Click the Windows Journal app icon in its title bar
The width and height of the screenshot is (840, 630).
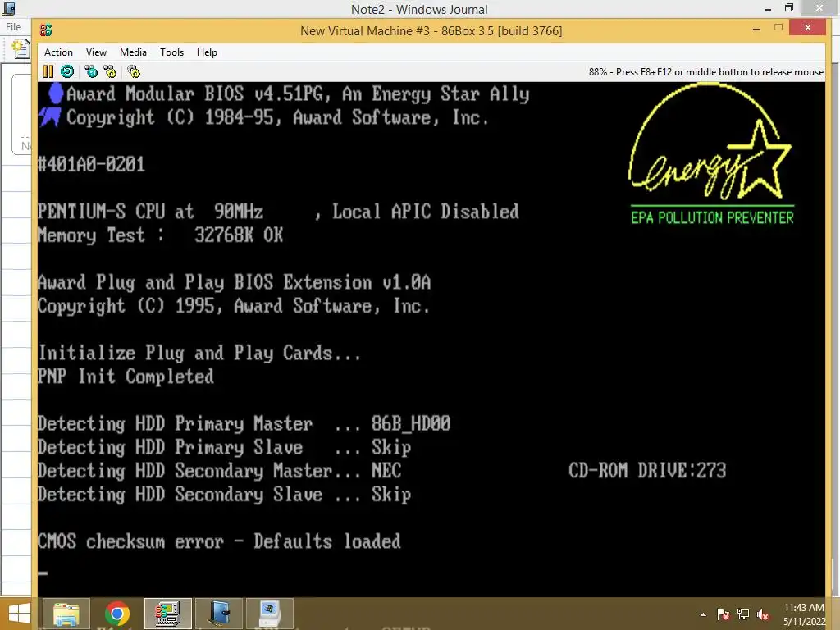tap(8, 8)
